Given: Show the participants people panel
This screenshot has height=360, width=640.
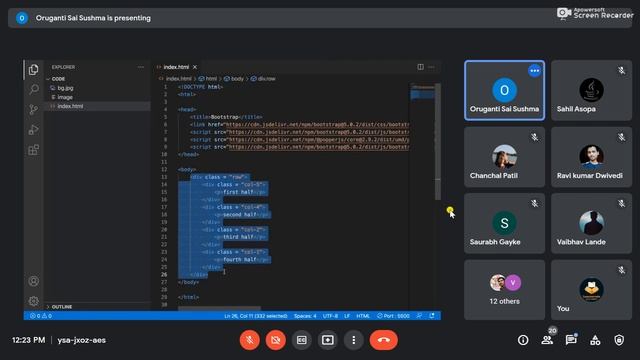Looking at the screenshot, I should click(547, 340).
